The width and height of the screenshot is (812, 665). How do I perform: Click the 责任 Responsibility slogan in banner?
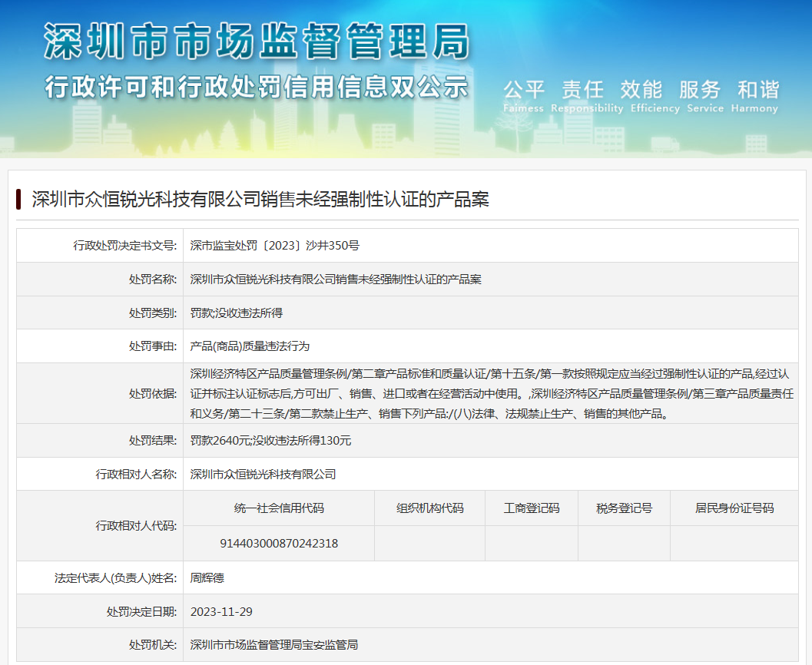[587, 96]
